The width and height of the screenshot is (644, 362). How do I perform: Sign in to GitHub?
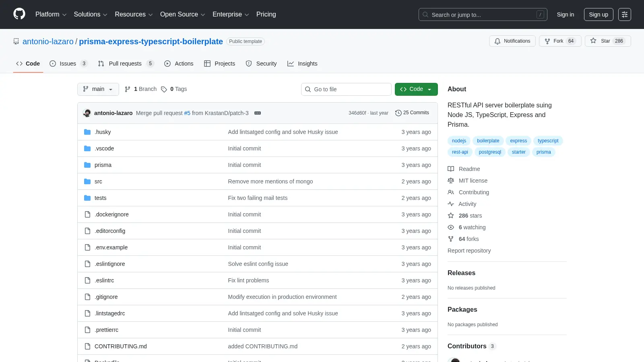565,14
